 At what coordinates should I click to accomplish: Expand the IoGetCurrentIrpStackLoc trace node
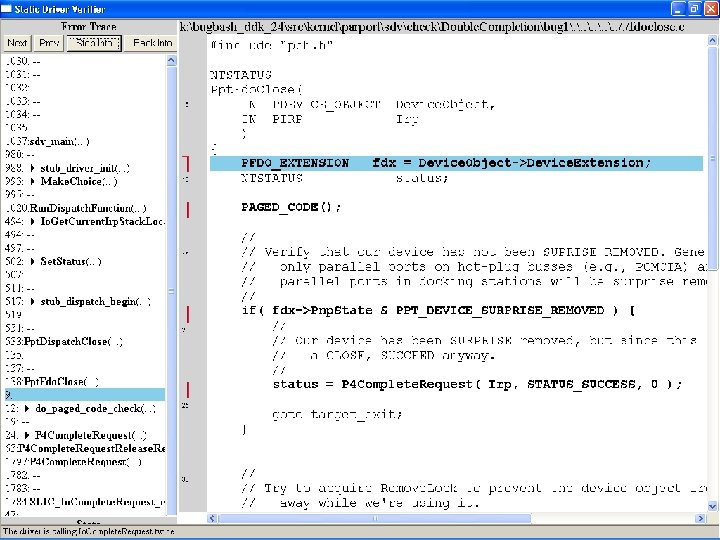pos(32,222)
